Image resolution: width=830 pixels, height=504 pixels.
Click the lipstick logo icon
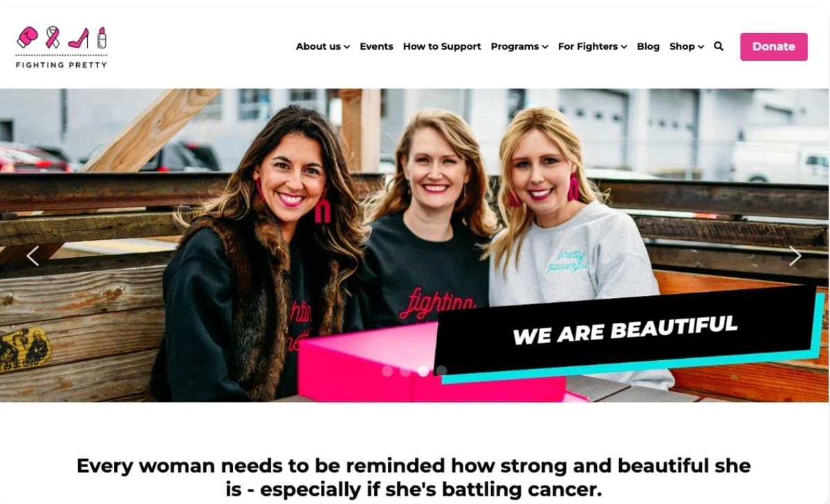[102, 37]
